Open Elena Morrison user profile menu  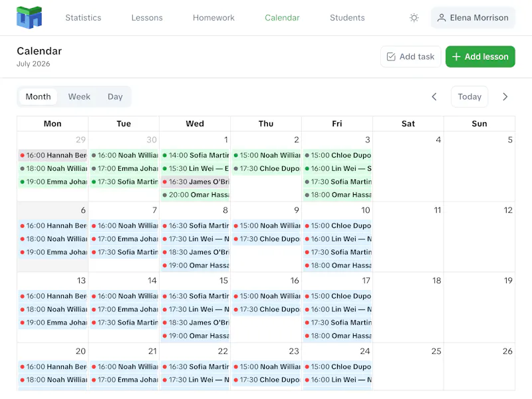pyautogui.click(x=473, y=18)
